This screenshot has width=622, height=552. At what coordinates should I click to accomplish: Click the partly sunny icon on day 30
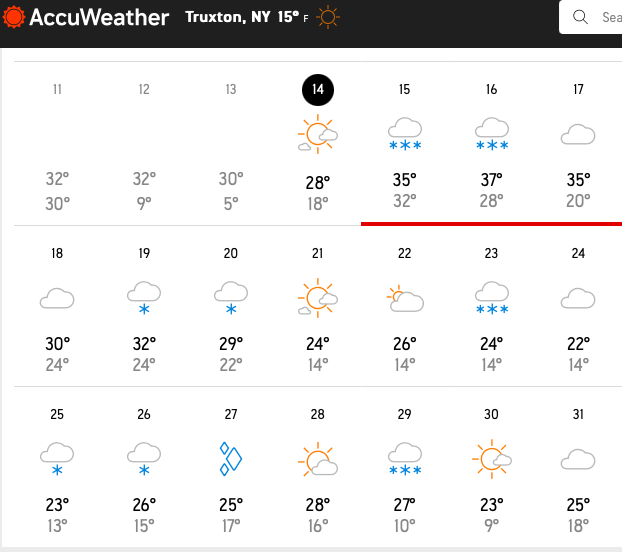coord(491,459)
